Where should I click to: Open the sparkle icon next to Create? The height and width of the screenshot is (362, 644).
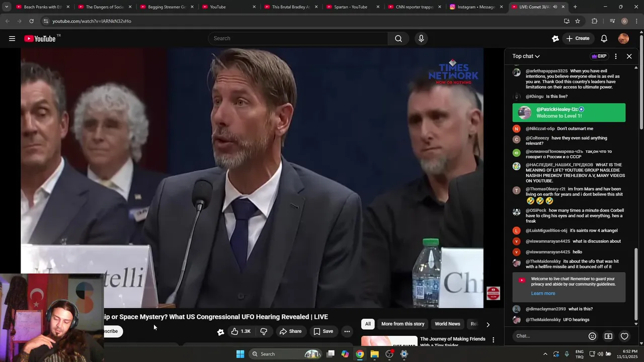[555, 39]
